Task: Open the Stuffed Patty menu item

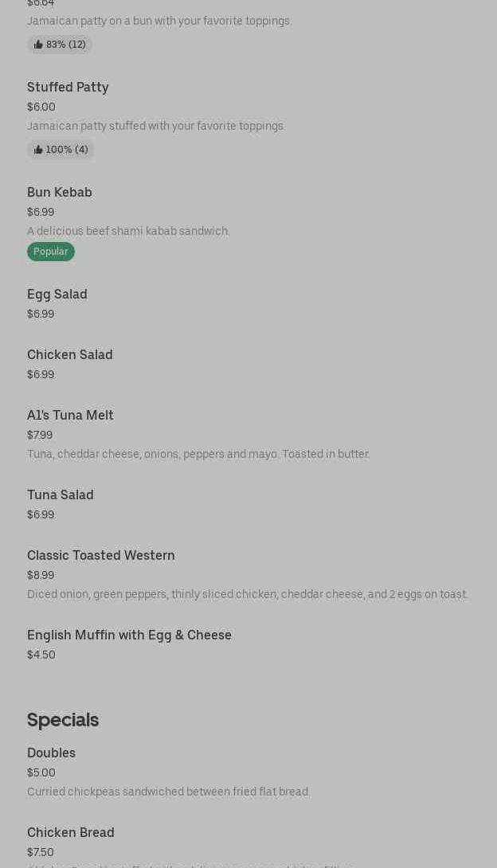Action: pos(68,87)
